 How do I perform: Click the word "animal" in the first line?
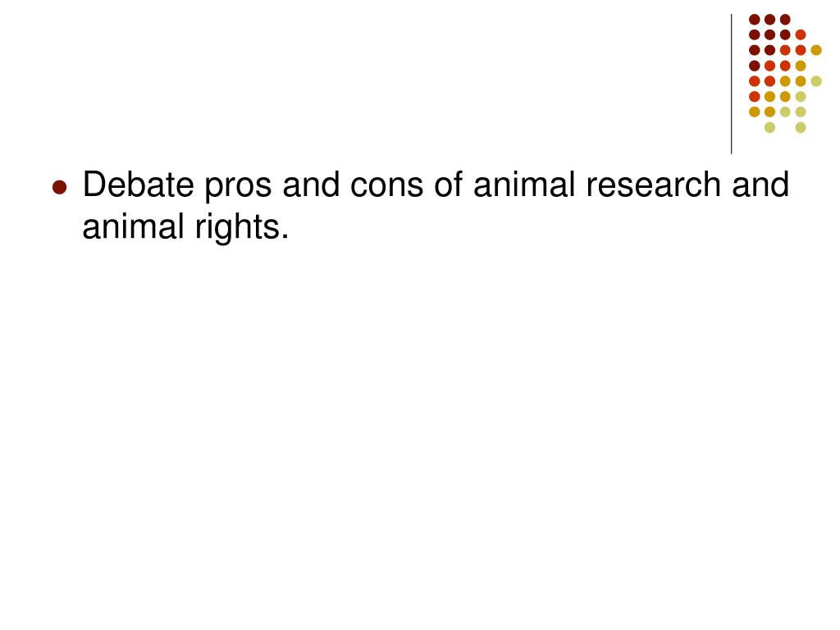pyautogui.click(x=524, y=185)
